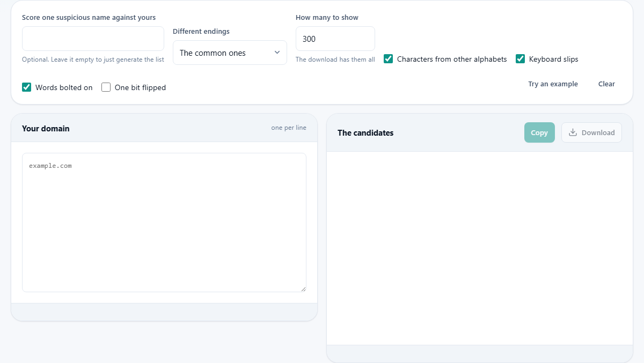Image resolution: width=644 pixels, height=363 pixels.
Task: Click the 'one per line' hint text
Action: click(x=289, y=128)
